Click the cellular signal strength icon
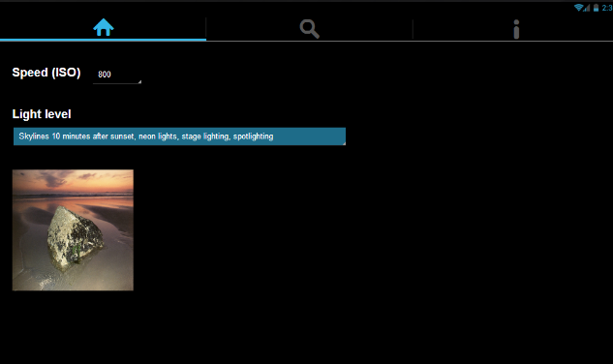Image resolution: width=613 pixels, height=364 pixels. tap(587, 8)
